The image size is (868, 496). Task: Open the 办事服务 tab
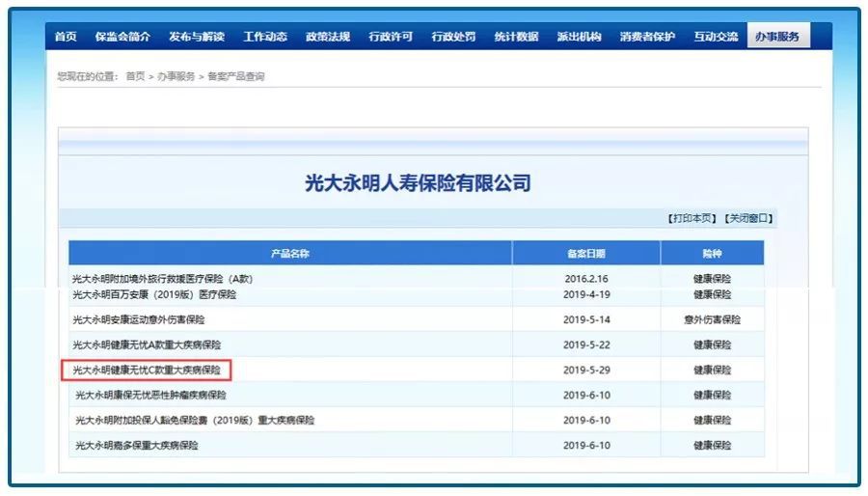[778, 36]
